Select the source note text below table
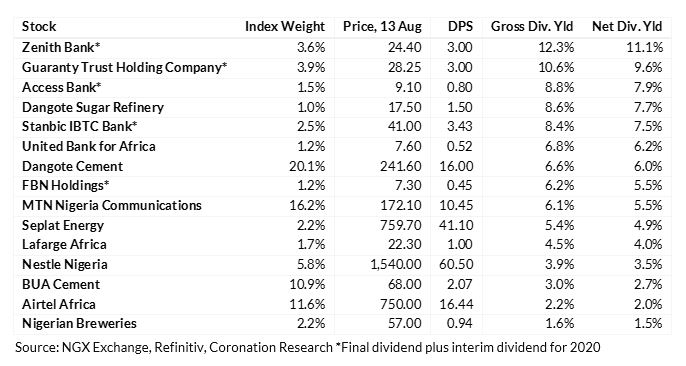The image size is (686, 366). [x=308, y=348]
